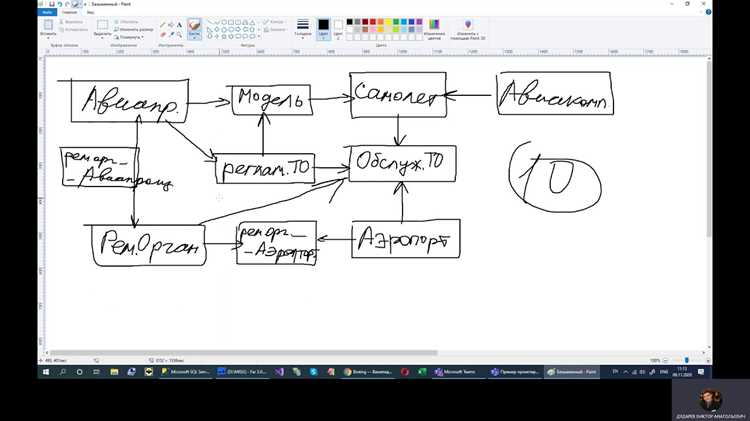Pick the purple palette color
The width and height of the screenshot is (750, 421).
coord(419,22)
